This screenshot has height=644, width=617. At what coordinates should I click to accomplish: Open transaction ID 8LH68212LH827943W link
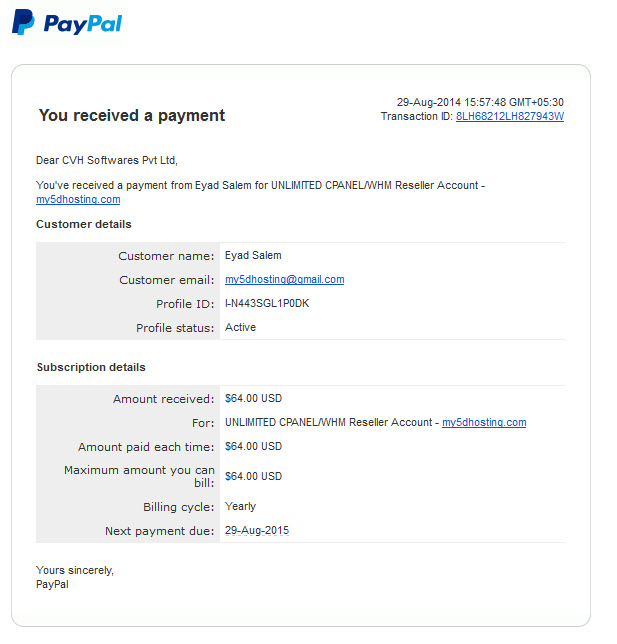pos(509,117)
